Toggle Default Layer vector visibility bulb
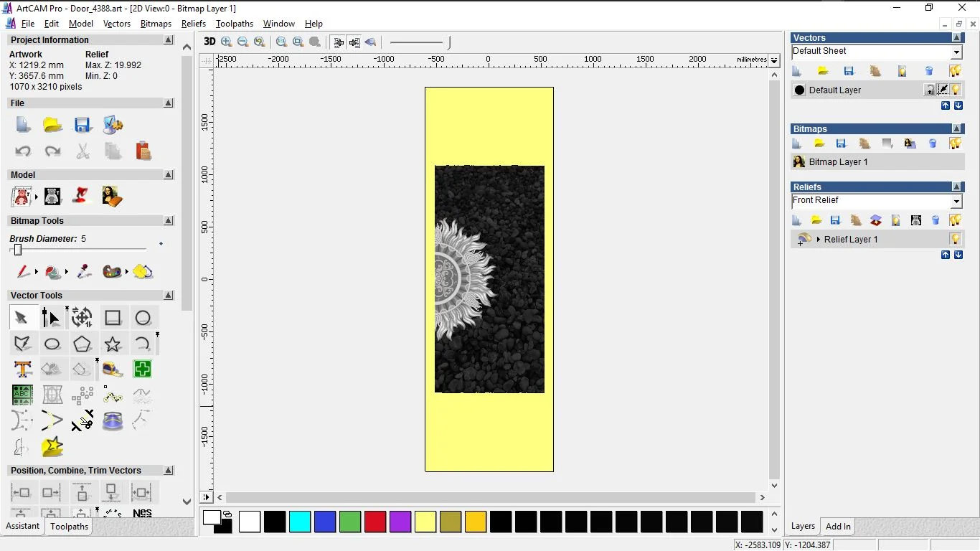 (956, 90)
